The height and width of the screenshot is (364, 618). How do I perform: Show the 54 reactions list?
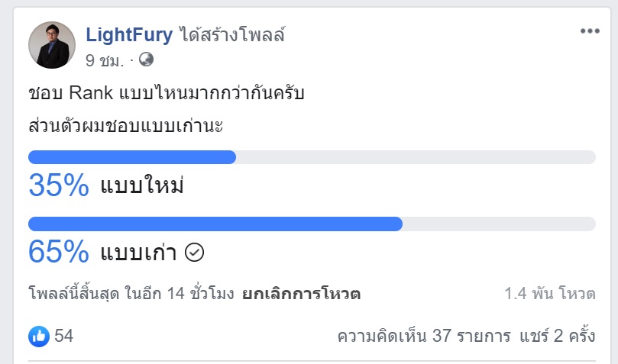[64, 336]
